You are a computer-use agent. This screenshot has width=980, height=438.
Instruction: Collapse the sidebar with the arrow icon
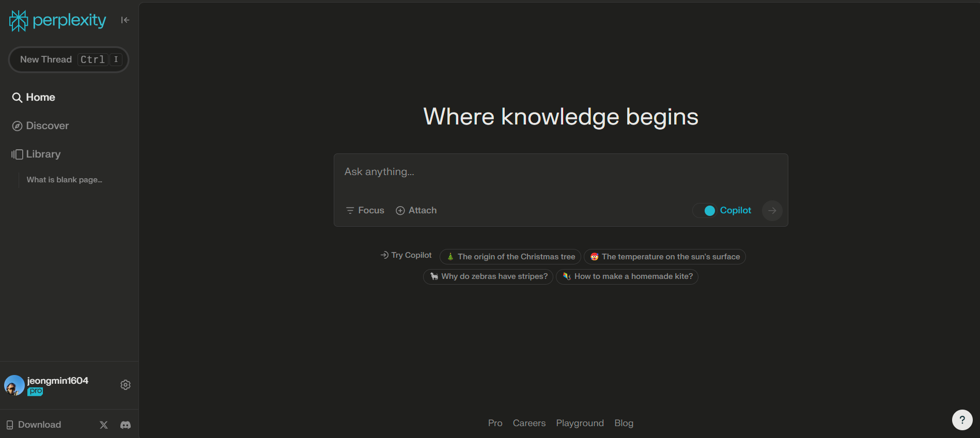[x=125, y=20]
